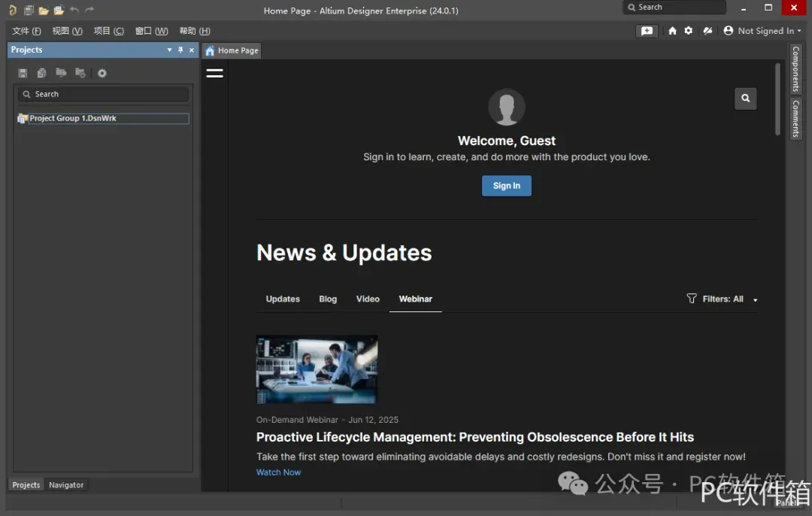Click the open project icon in title bar

59,9
